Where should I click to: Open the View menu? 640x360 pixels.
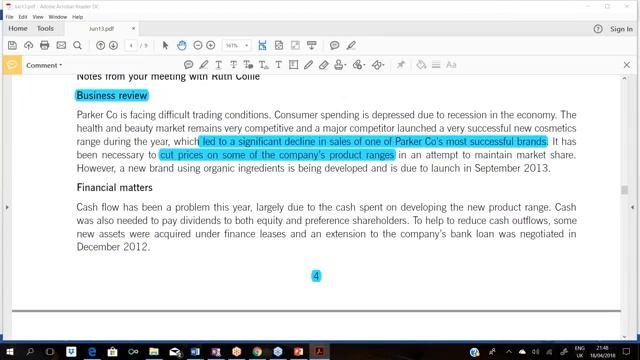pyautogui.click(x=38, y=17)
